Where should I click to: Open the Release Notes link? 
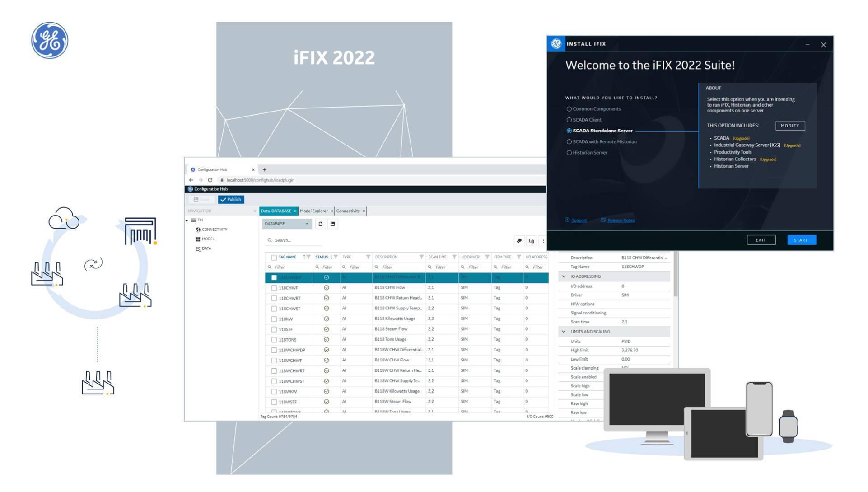pyautogui.click(x=621, y=221)
